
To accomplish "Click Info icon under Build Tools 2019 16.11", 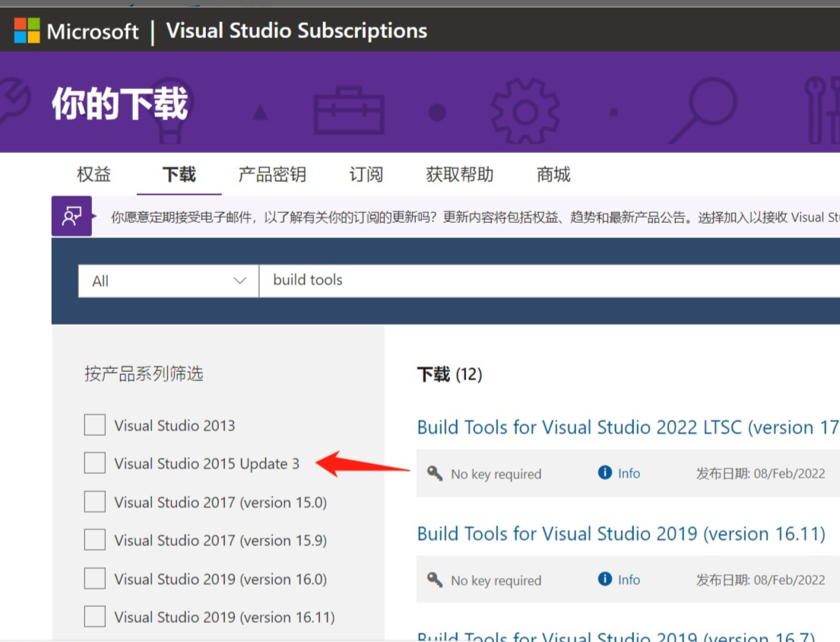I will click(x=605, y=579).
